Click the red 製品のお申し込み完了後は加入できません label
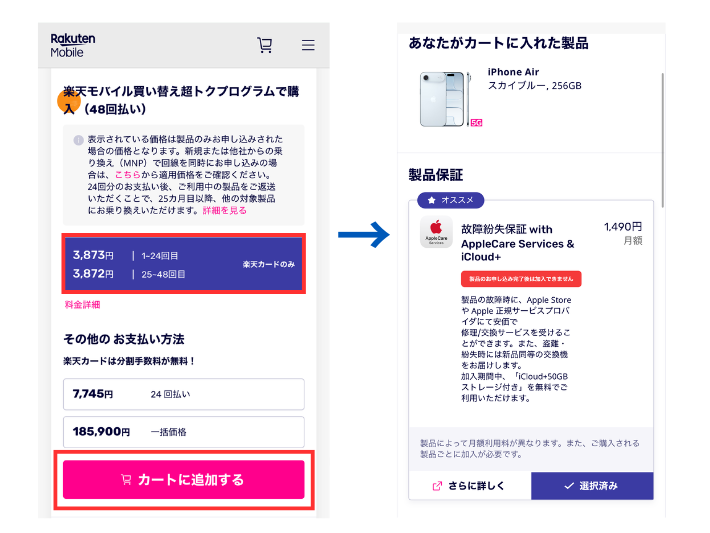 [x=521, y=279]
